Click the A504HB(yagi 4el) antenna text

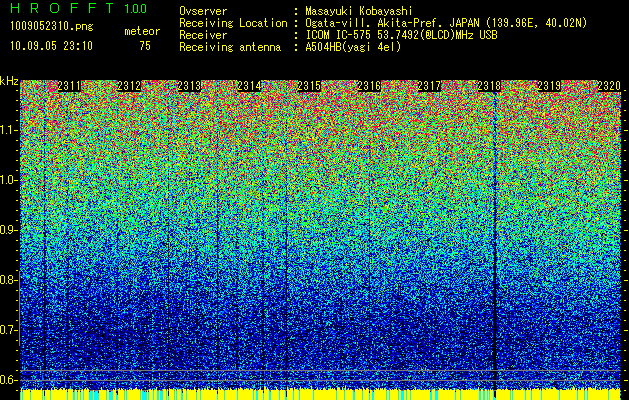click(353, 47)
